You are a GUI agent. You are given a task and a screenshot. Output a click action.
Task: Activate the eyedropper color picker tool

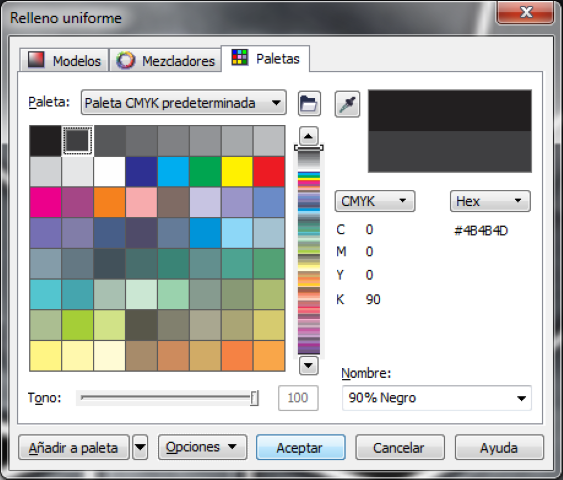point(347,104)
